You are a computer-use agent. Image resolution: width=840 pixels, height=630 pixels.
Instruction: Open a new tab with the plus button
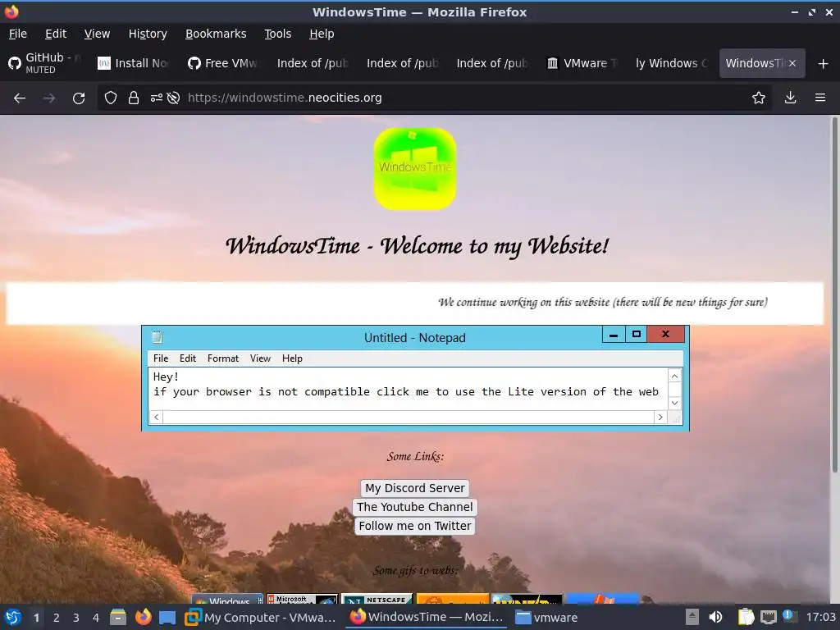pos(824,64)
